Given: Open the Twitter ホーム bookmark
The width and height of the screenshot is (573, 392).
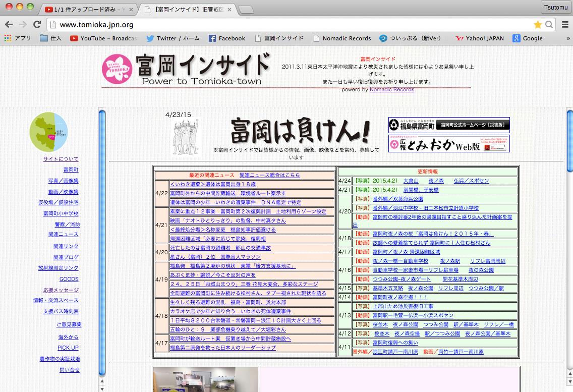Looking at the screenshot, I should (173, 38).
